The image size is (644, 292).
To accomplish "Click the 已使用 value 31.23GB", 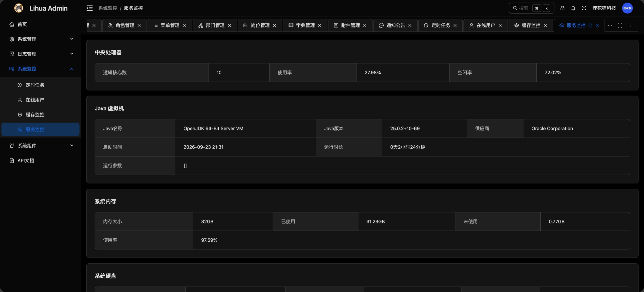I will (375, 221).
